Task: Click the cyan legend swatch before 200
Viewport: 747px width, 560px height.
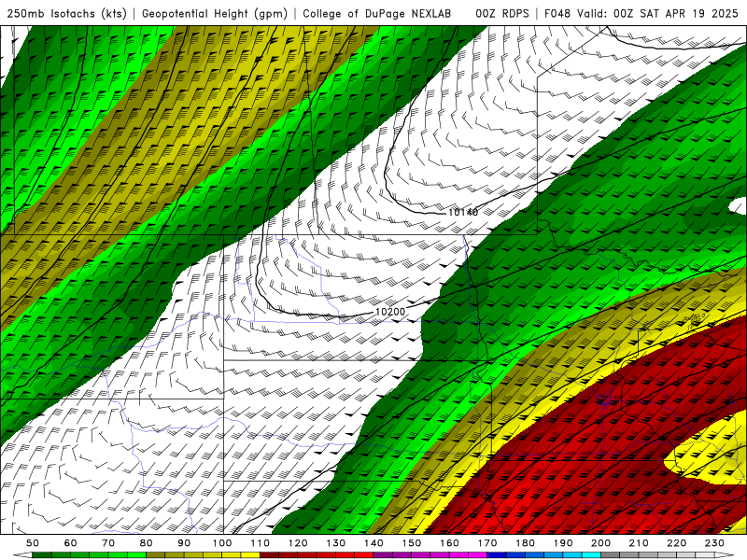Action: pos(591,555)
